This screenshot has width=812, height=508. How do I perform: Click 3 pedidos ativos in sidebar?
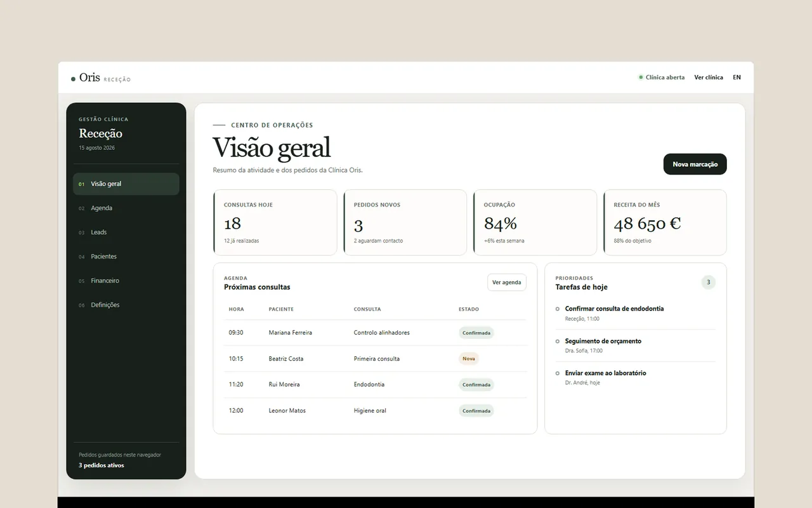(x=101, y=465)
